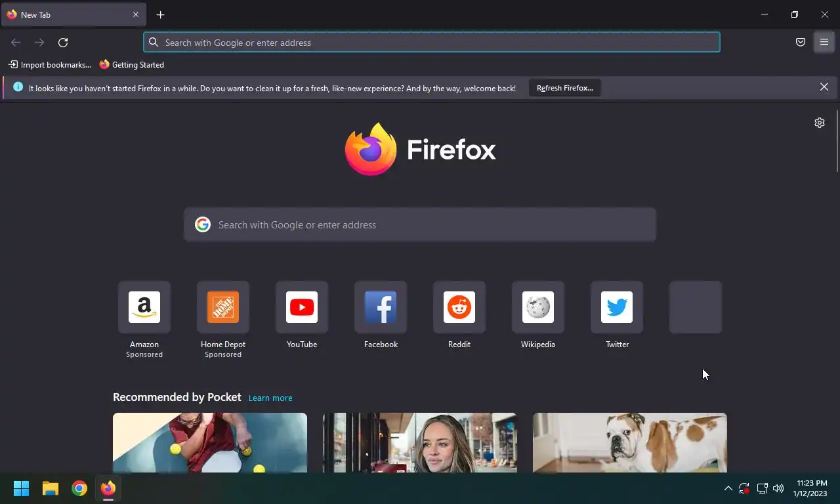Open the Pocket story with tennis balls
The width and height of the screenshot is (840, 504).
click(210, 442)
